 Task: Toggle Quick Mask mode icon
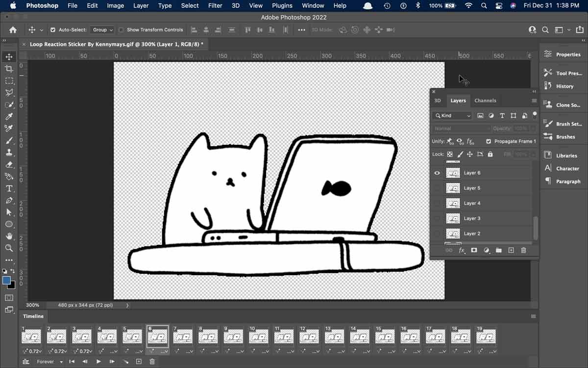[x=9, y=297]
